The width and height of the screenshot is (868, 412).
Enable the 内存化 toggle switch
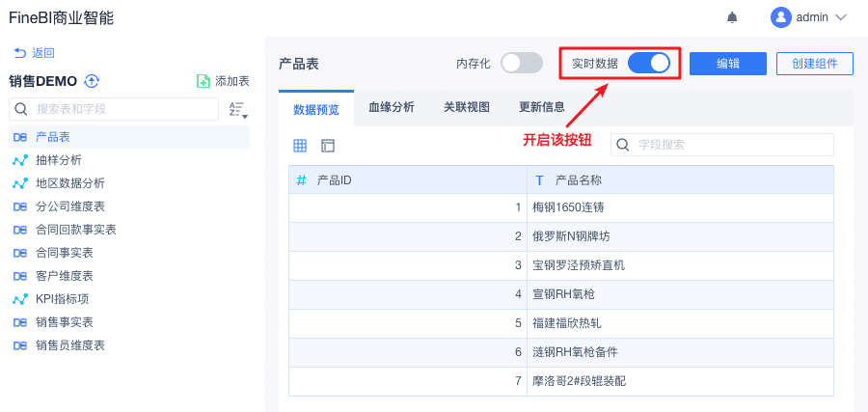tap(522, 64)
